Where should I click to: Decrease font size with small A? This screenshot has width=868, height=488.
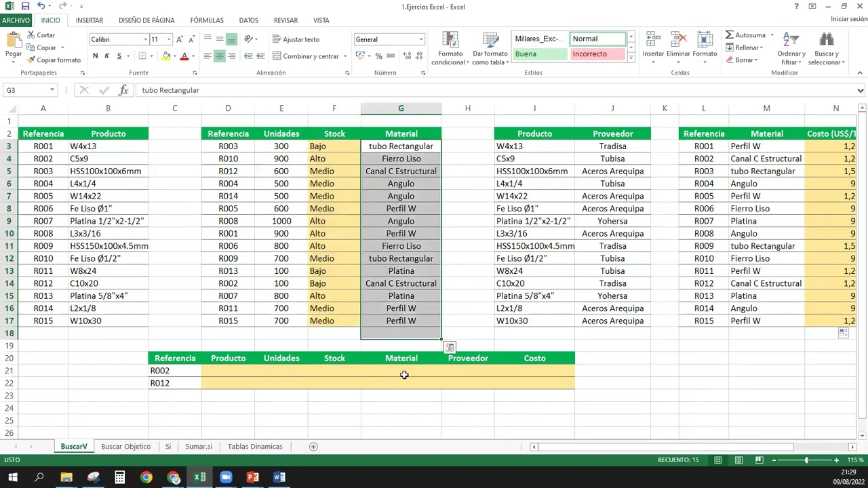point(191,39)
